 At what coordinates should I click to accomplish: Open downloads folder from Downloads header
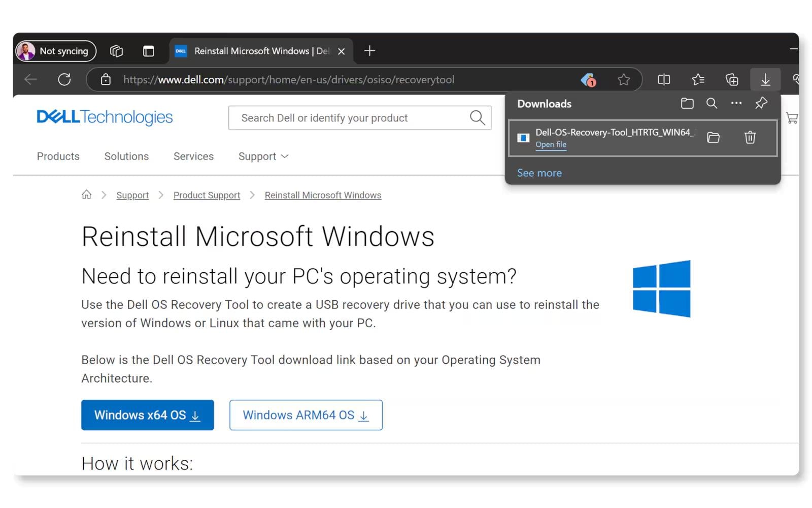pyautogui.click(x=687, y=104)
